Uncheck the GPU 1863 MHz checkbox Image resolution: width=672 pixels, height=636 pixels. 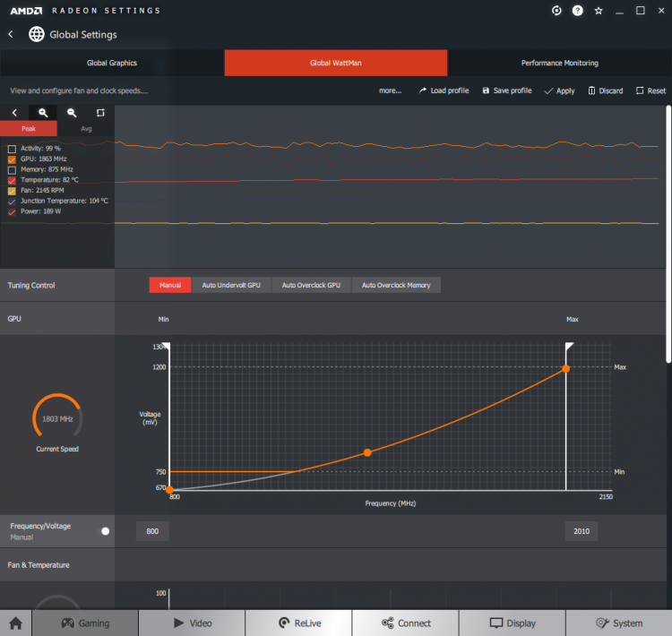[12, 159]
